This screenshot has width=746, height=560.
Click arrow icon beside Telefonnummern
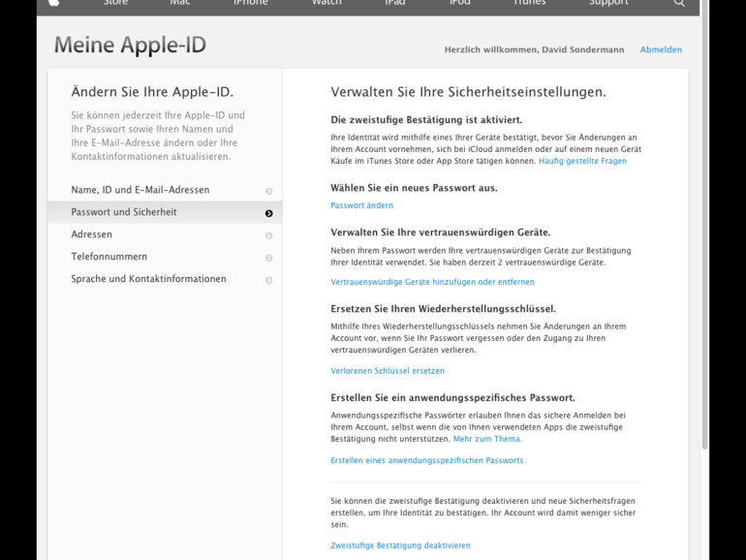(x=268, y=258)
